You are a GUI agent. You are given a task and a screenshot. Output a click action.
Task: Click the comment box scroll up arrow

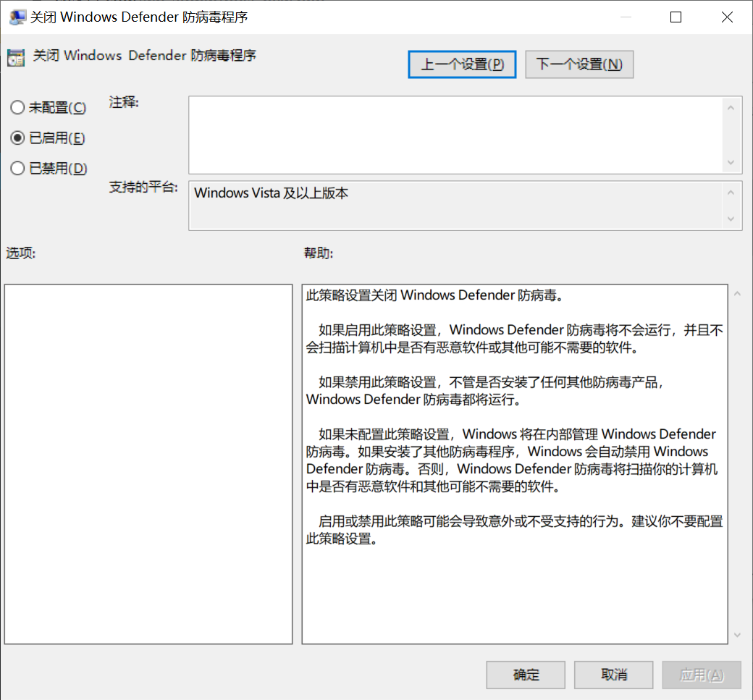tap(731, 108)
